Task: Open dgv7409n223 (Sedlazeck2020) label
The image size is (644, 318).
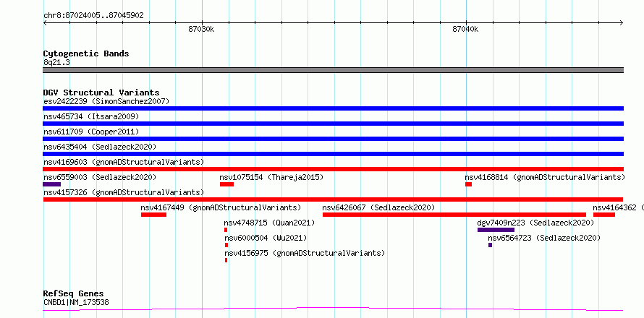Action: tap(535, 223)
